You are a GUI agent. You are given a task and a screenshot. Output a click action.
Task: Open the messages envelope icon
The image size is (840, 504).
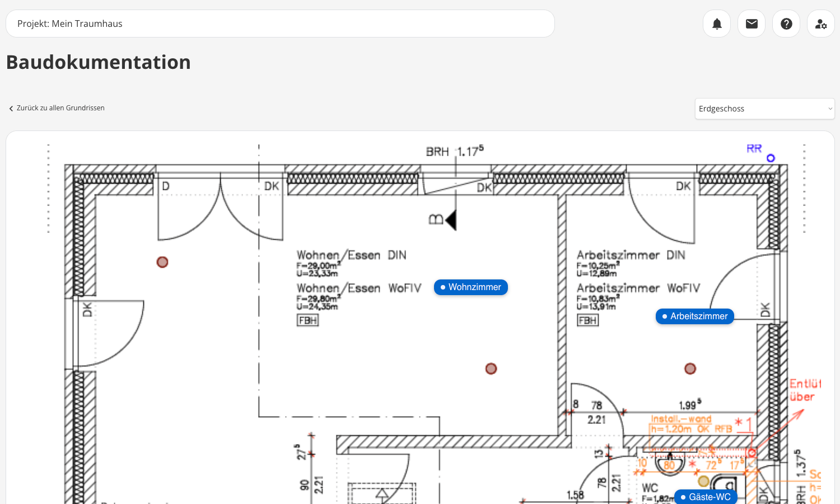(x=752, y=24)
